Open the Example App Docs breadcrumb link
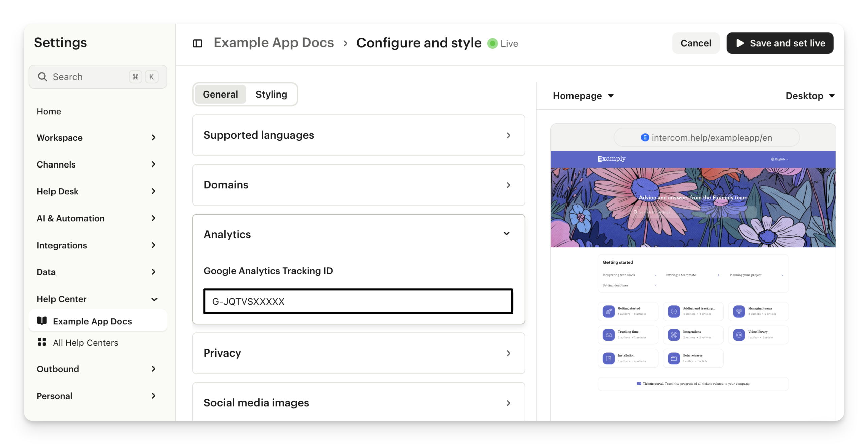 coord(274,43)
